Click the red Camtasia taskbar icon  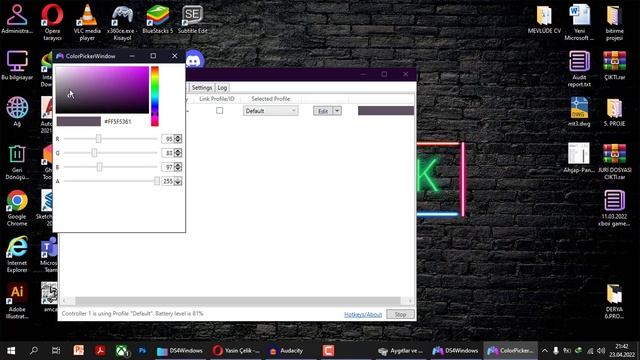[x=328, y=350]
